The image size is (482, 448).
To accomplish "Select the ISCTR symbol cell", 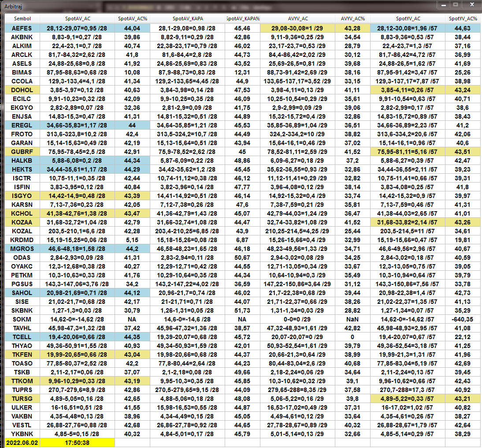I will pos(22,178).
